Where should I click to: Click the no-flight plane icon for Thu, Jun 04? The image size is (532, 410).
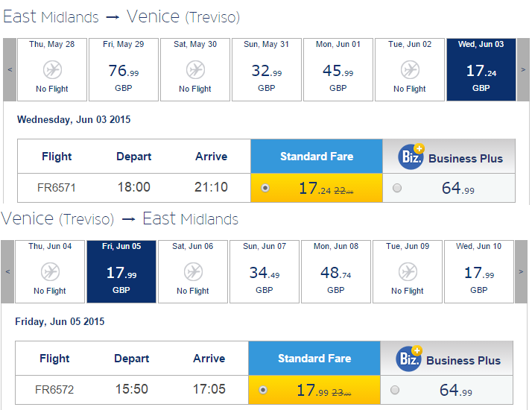click(x=50, y=271)
